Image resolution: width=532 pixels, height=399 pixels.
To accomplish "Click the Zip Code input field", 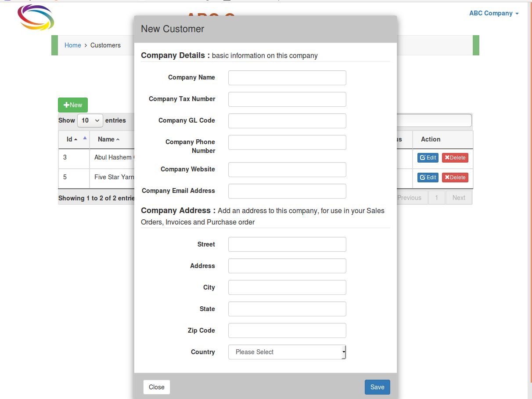I will click(287, 330).
